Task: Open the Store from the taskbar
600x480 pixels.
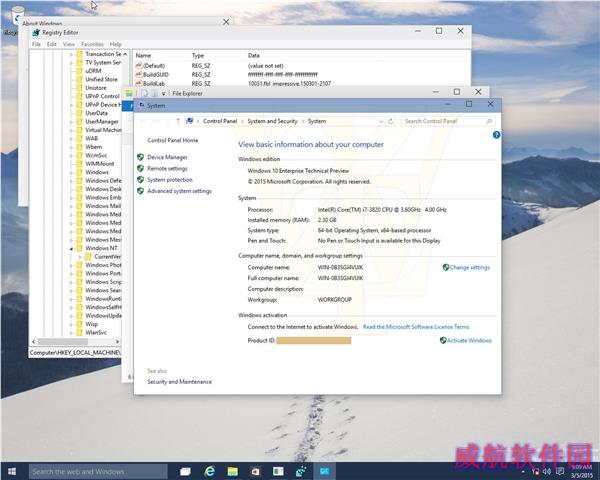Action: pyautogui.click(x=255, y=472)
